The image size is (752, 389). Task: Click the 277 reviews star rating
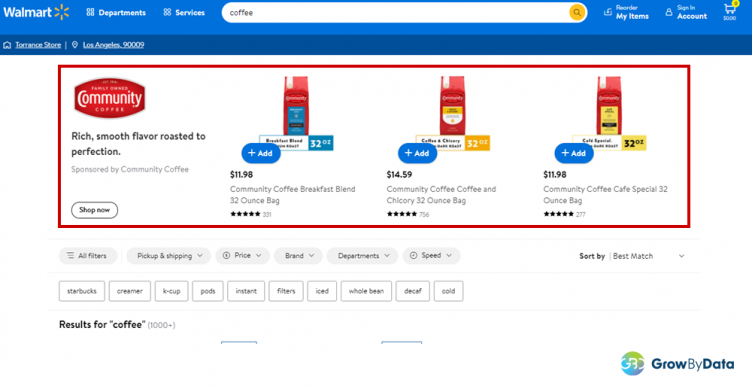pyautogui.click(x=564, y=214)
